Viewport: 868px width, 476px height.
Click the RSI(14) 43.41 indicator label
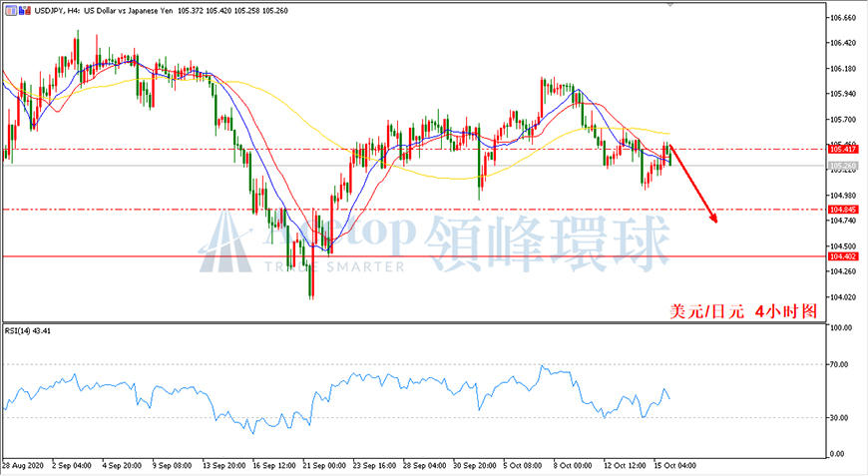coord(28,331)
